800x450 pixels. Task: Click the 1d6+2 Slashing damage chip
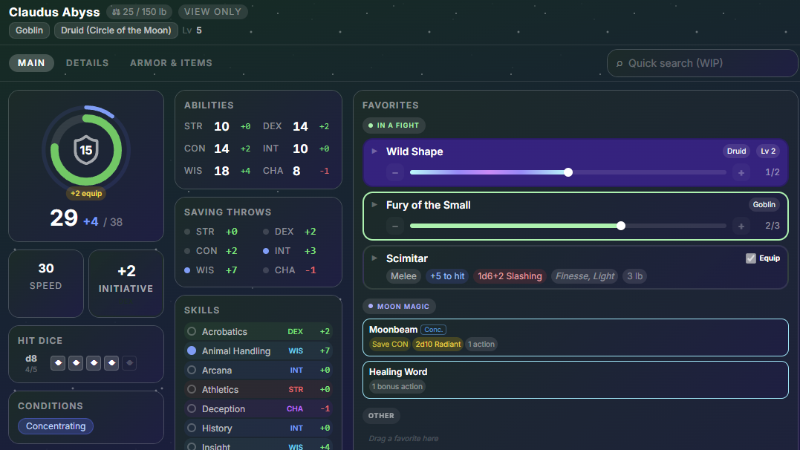pos(510,276)
